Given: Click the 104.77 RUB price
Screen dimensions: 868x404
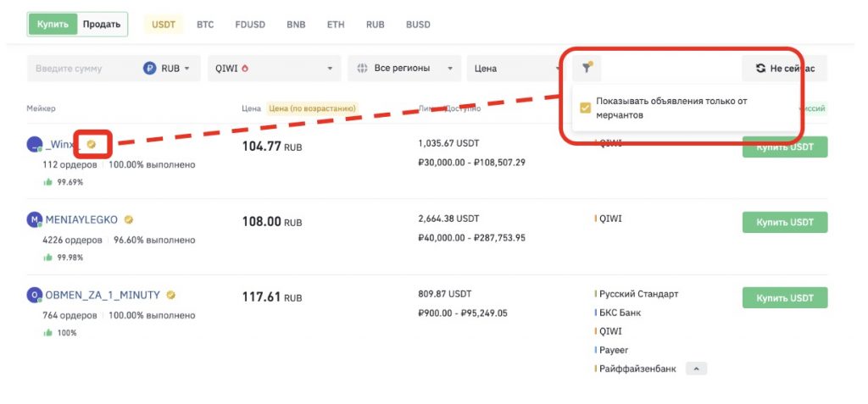Looking at the screenshot, I should (x=272, y=147).
